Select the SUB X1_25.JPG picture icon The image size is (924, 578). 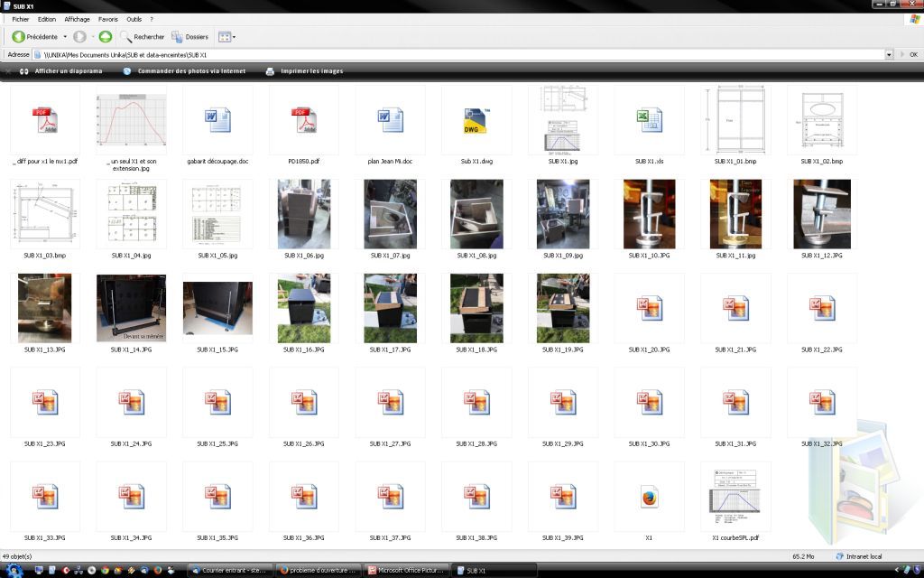point(217,402)
